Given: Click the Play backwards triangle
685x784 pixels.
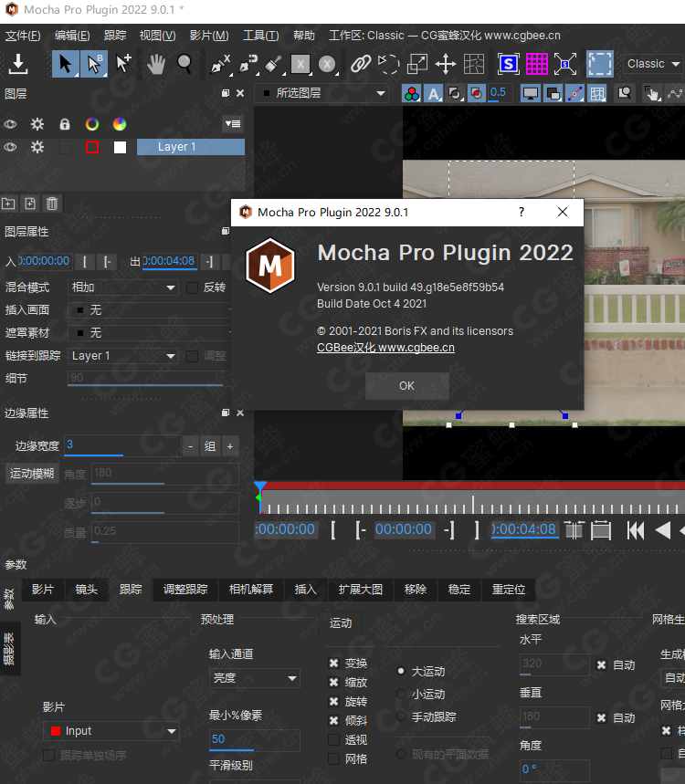Looking at the screenshot, I should tap(662, 530).
